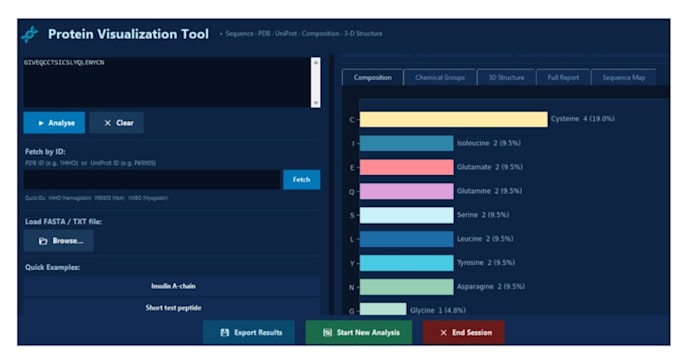Click the folder icon on Browse button
The height and width of the screenshot is (362, 680).
pyautogui.click(x=43, y=241)
